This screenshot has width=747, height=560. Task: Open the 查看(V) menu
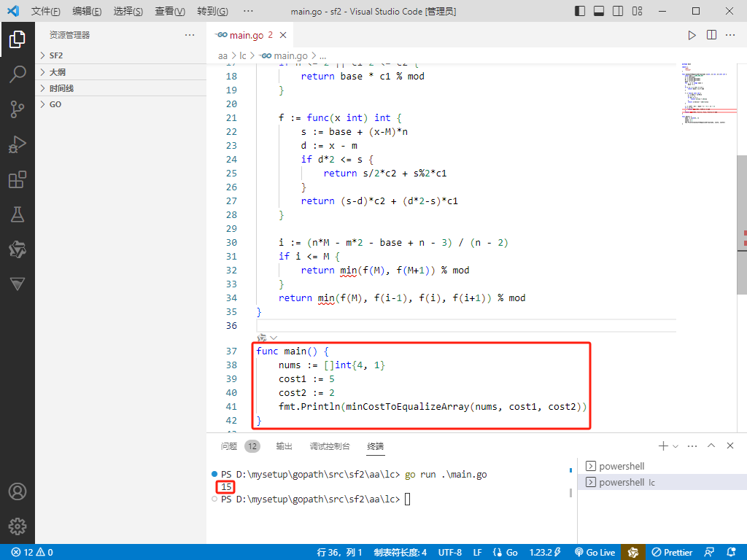coord(169,11)
